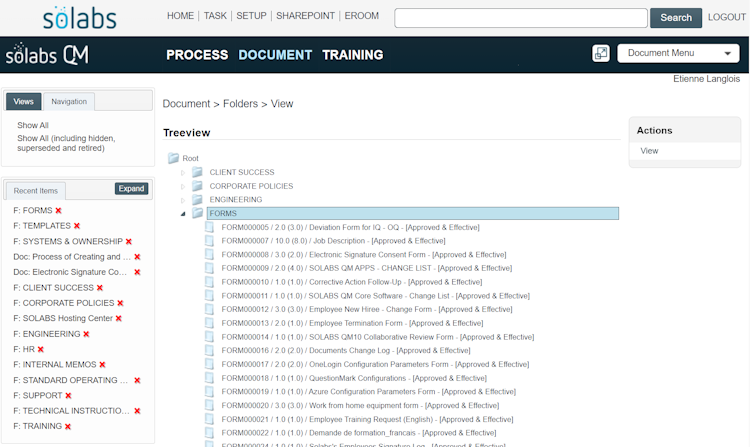Click Folders in the breadcrumb

pos(240,104)
